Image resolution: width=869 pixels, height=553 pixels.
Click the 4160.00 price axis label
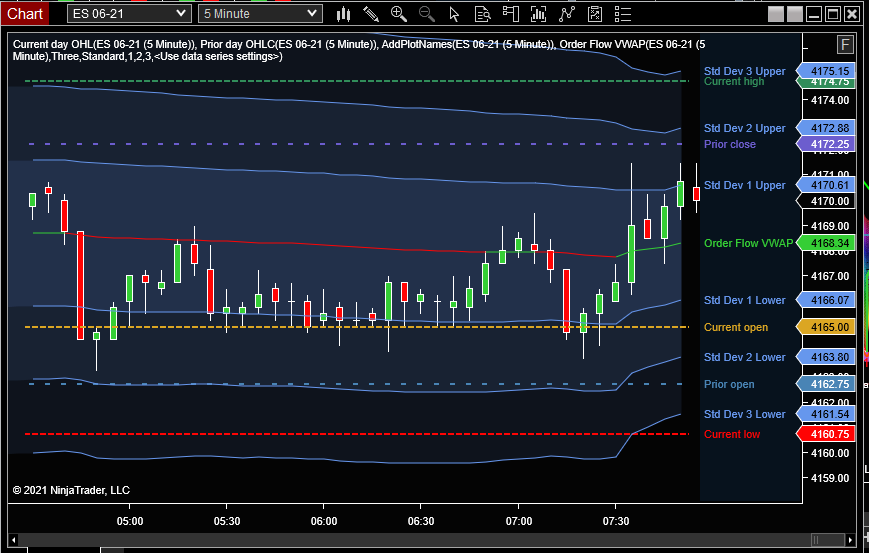pos(830,453)
